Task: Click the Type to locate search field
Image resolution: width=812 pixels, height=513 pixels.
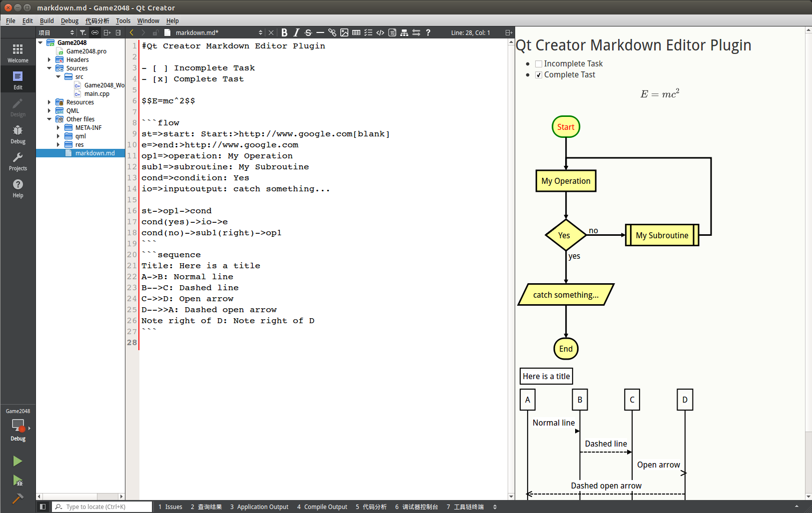Action: [x=102, y=507]
